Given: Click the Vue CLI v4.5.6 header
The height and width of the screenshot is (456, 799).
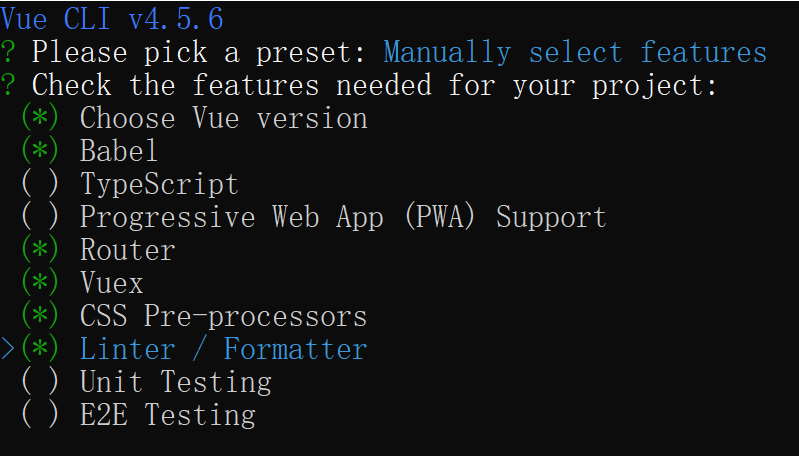Looking at the screenshot, I should [112, 19].
